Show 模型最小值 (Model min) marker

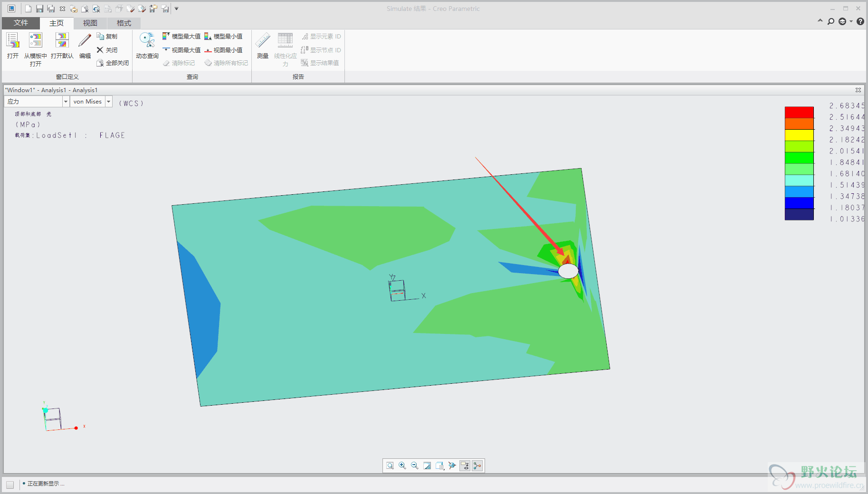[223, 36]
